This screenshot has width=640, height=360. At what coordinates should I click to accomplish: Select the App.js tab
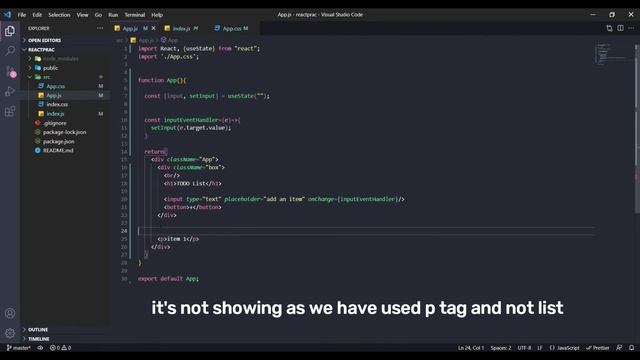(130, 28)
